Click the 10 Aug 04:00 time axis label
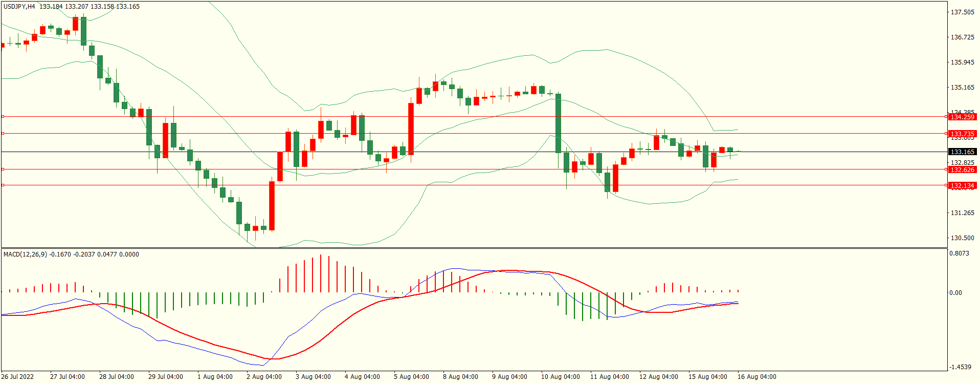This screenshot has width=980, height=383. click(560, 377)
